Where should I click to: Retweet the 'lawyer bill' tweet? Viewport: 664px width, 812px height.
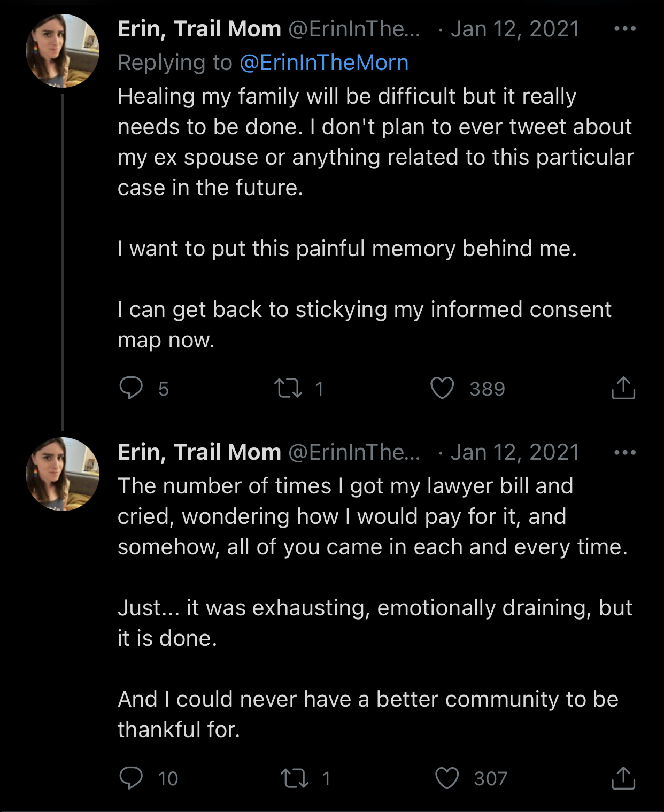click(295, 778)
